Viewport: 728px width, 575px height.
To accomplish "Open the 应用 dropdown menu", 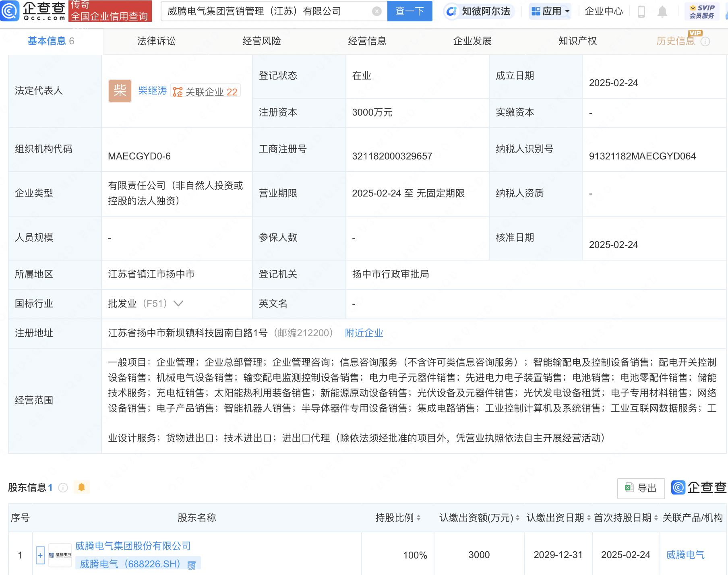I will (x=550, y=11).
